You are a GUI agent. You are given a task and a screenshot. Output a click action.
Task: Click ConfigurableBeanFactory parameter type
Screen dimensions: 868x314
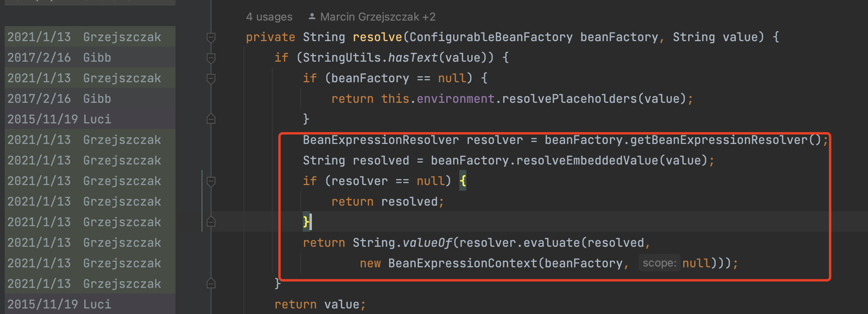491,37
